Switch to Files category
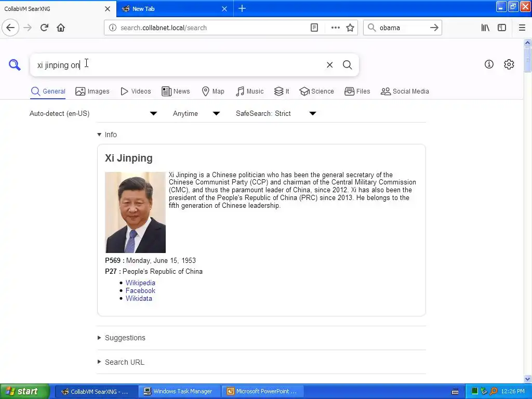The image size is (532, 399). tap(357, 91)
